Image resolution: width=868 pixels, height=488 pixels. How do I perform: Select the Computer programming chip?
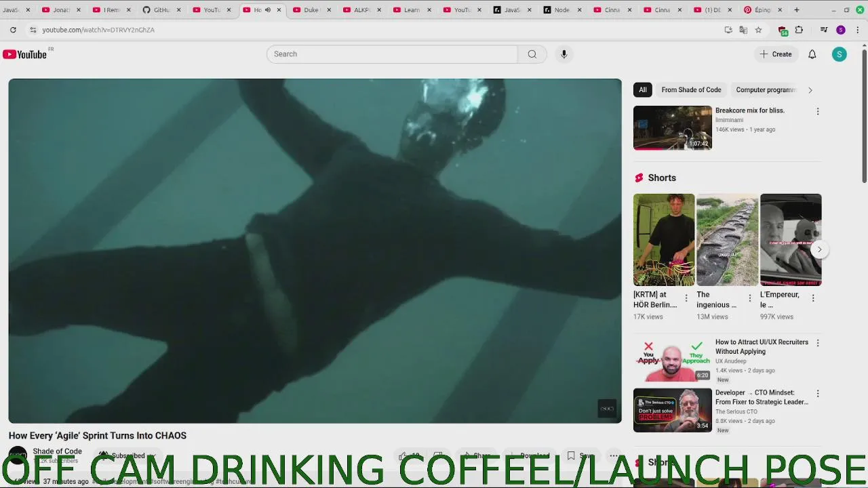(766, 90)
